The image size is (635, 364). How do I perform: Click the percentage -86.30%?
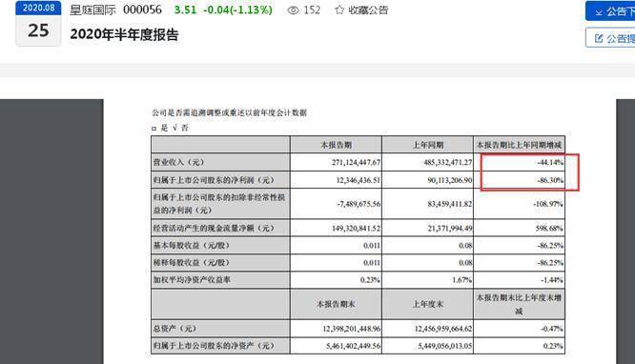550,180
